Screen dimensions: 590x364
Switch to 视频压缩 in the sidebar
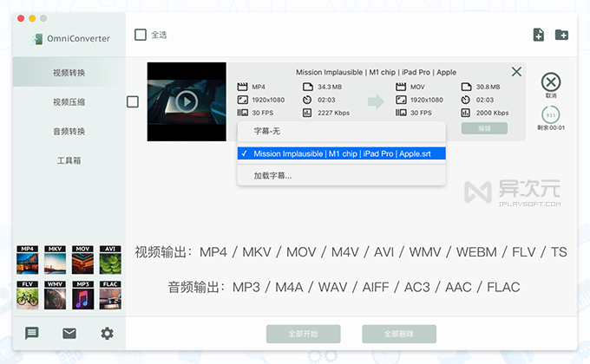pos(69,102)
